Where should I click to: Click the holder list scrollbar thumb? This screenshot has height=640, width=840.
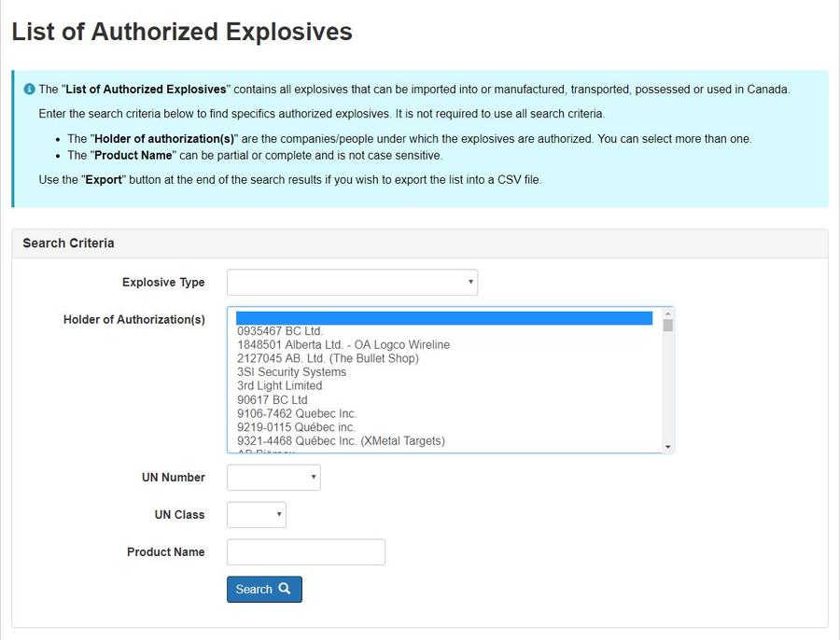click(667, 326)
